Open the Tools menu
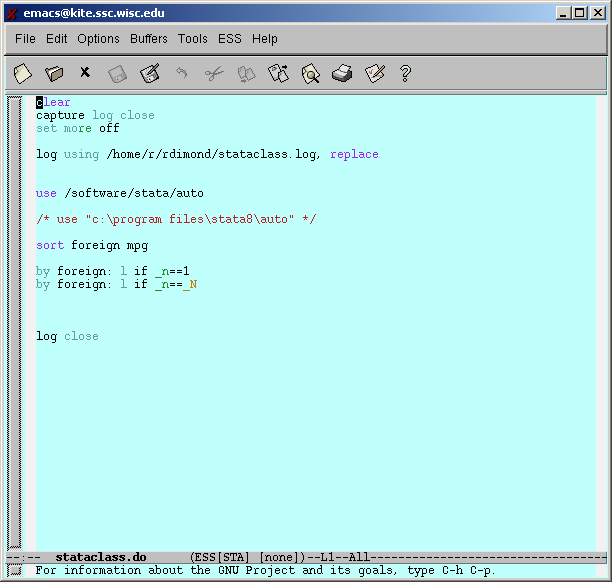This screenshot has width=612, height=582. pos(193,39)
